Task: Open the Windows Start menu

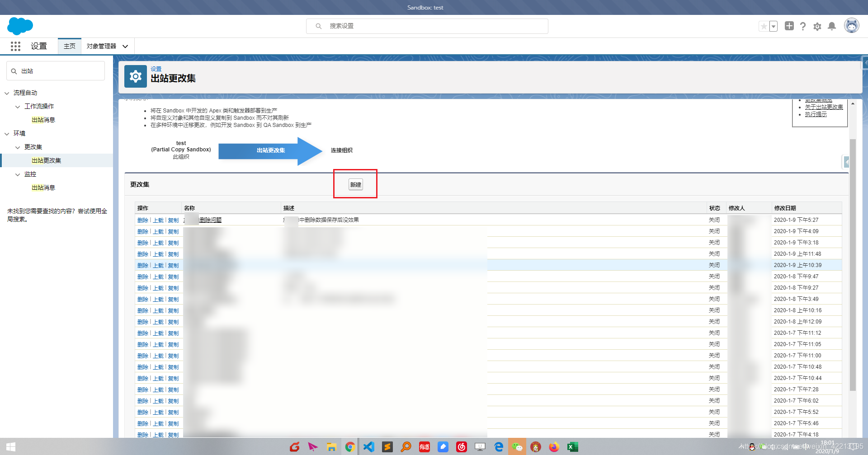Action: [11, 447]
